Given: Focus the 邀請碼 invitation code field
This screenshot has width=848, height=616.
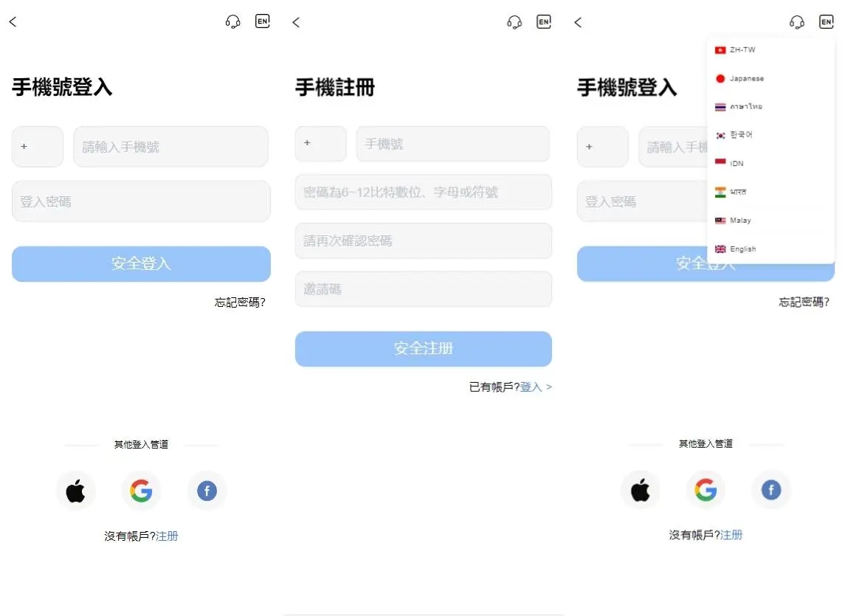Looking at the screenshot, I should (424, 288).
